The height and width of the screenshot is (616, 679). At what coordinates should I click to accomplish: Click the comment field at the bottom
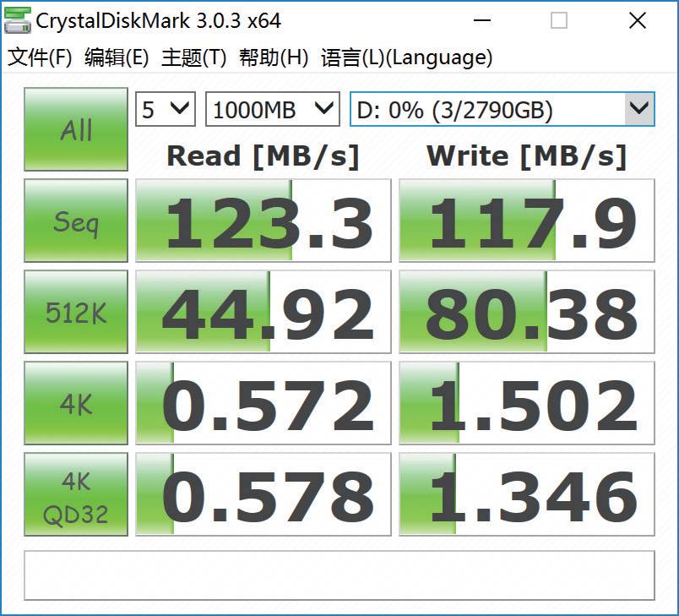tap(338, 575)
